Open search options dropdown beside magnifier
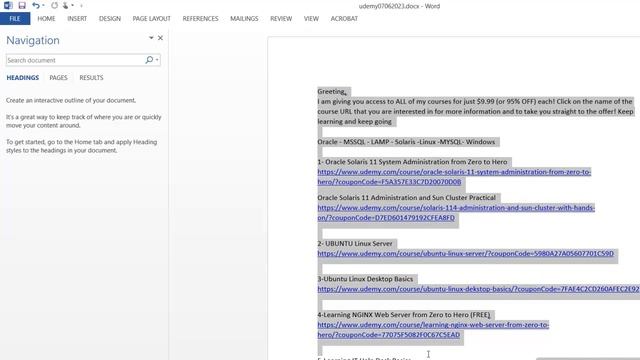Screen dimensions: 640x360 [157, 60]
